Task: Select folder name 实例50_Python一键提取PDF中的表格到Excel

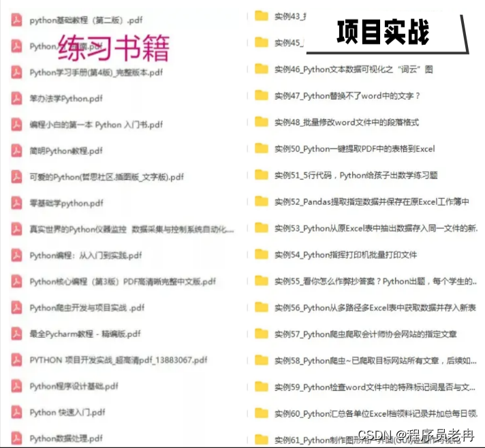Action: click(355, 149)
